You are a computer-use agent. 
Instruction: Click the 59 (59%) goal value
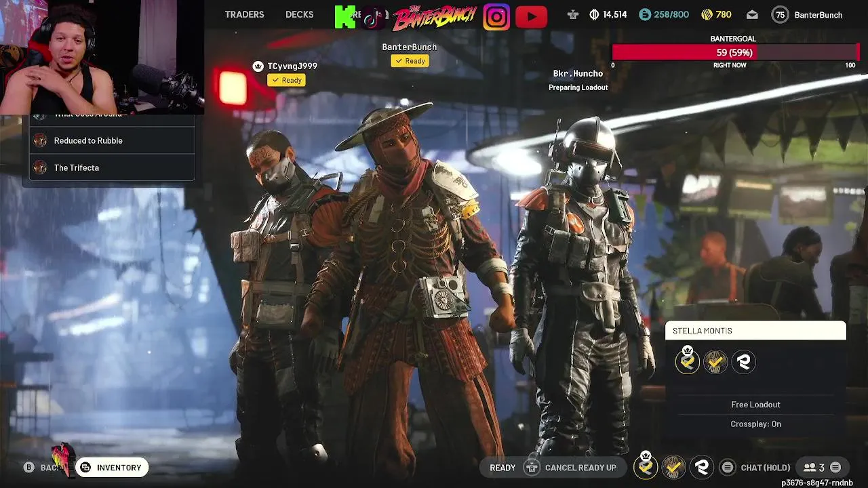coord(734,52)
